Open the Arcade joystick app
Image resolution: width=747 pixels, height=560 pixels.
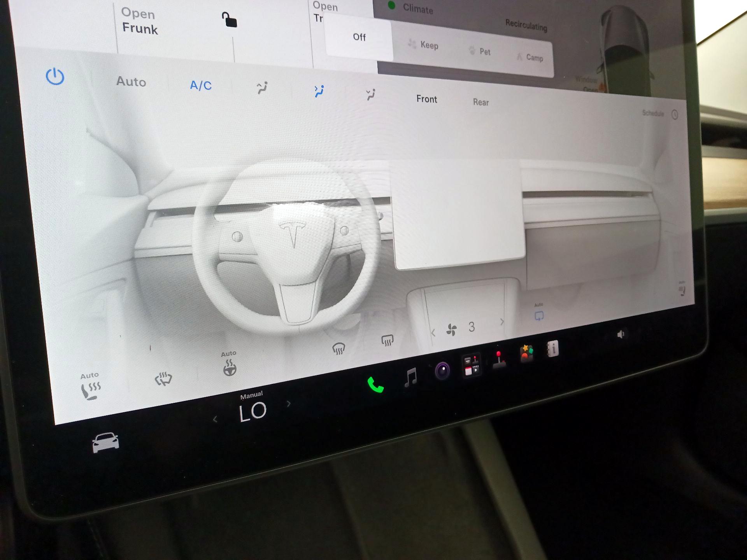point(499,359)
